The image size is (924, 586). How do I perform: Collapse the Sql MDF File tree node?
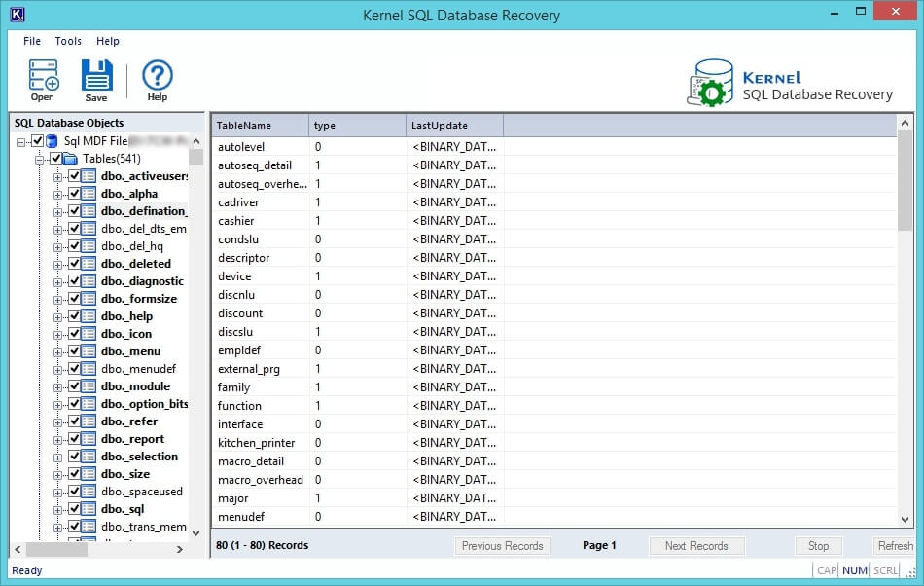(x=21, y=141)
